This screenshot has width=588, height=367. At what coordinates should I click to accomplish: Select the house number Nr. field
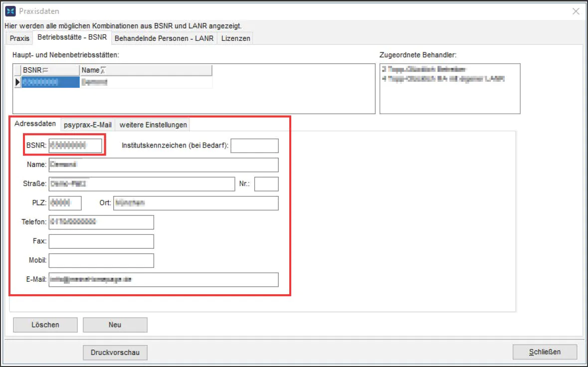coord(266,184)
